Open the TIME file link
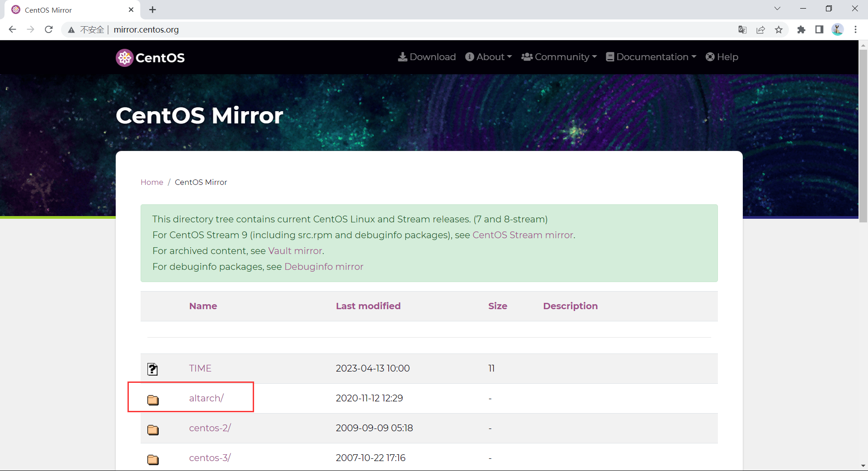 [200, 368]
